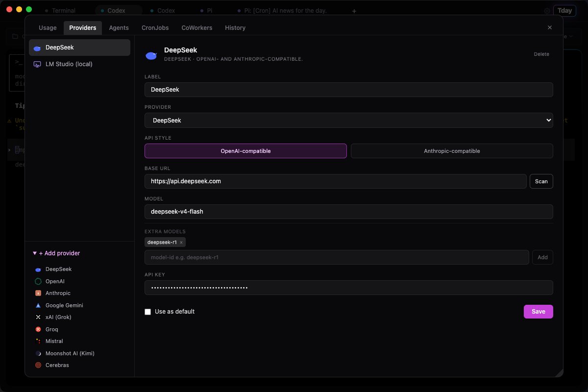This screenshot has height=392, width=588.
Task: Focus the Label input field
Action: (349, 90)
